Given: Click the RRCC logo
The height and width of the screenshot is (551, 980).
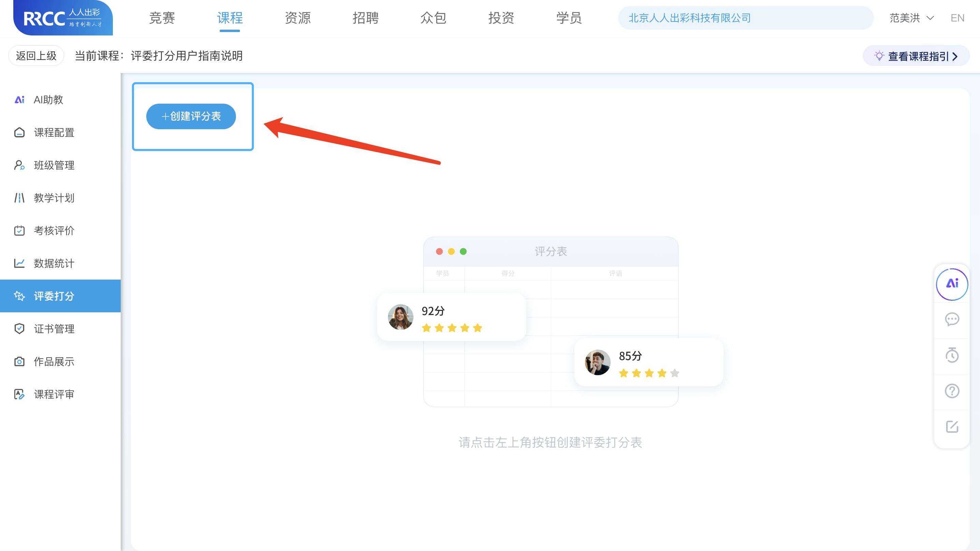Looking at the screenshot, I should point(63,18).
